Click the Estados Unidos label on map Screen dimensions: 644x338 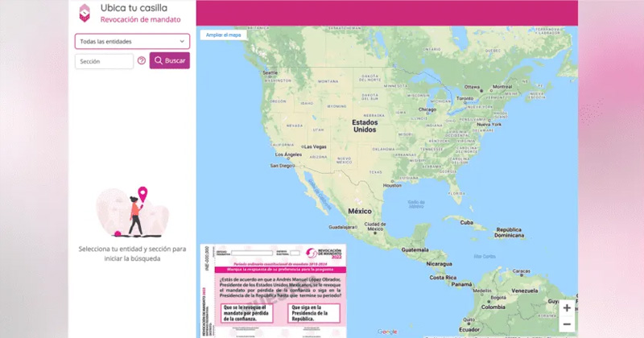click(x=364, y=126)
